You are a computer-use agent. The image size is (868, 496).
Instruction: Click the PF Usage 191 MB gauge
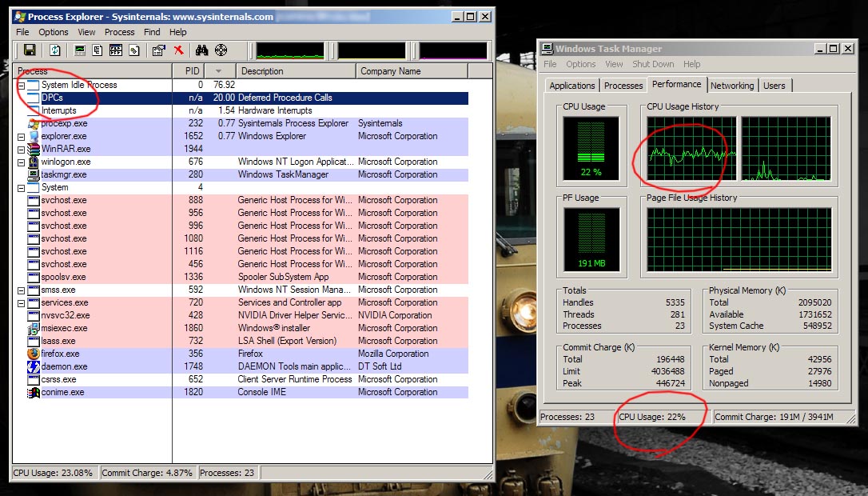click(x=591, y=240)
